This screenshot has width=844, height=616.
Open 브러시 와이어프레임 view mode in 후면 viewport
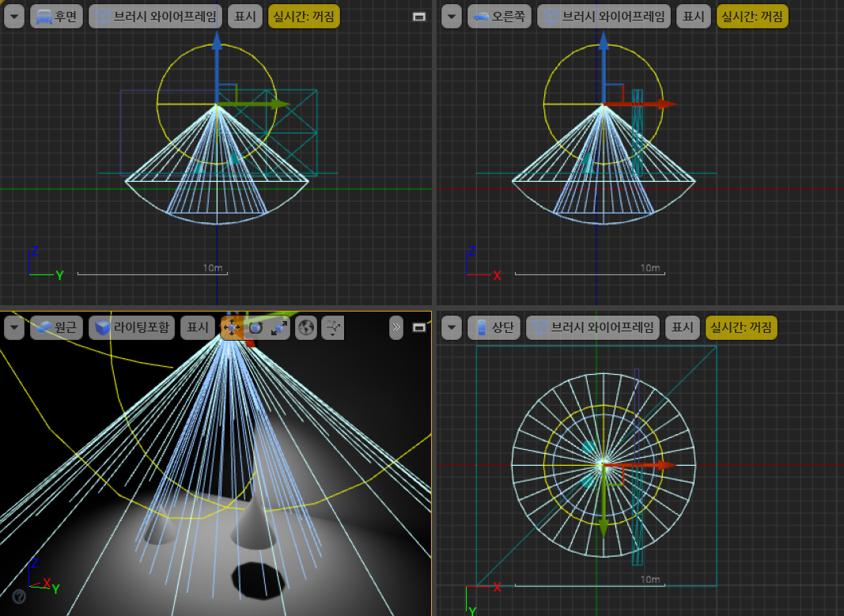pos(156,17)
